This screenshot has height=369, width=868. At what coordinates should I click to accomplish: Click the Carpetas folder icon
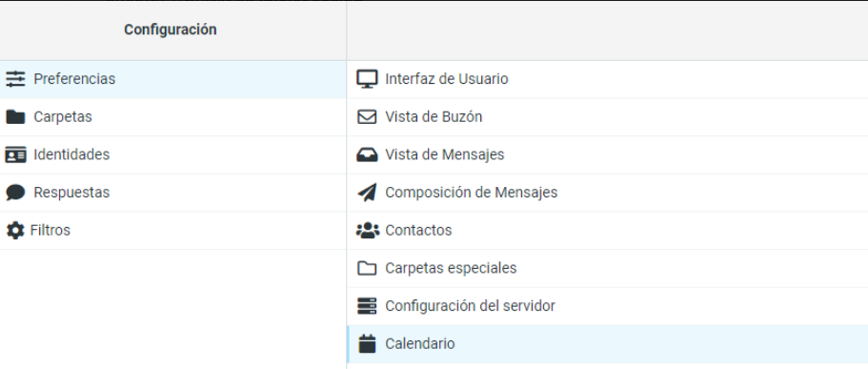[x=15, y=117]
